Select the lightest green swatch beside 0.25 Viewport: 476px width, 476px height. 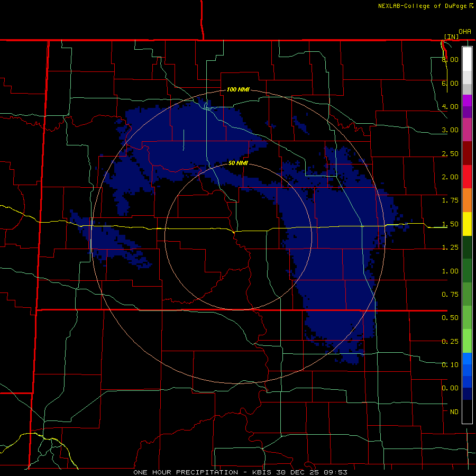coord(467,341)
